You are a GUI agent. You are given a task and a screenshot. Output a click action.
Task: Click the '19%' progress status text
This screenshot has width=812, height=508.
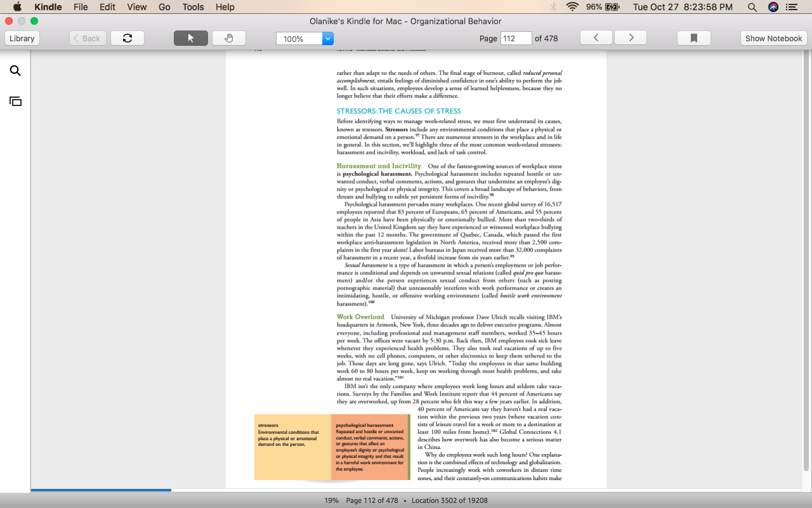(331, 500)
